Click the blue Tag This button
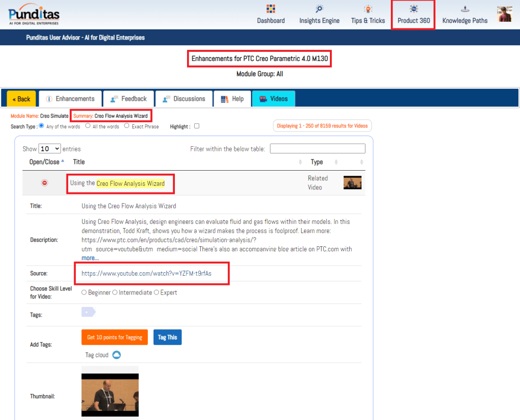Image resolution: width=520 pixels, height=420 pixels. pyautogui.click(x=167, y=337)
